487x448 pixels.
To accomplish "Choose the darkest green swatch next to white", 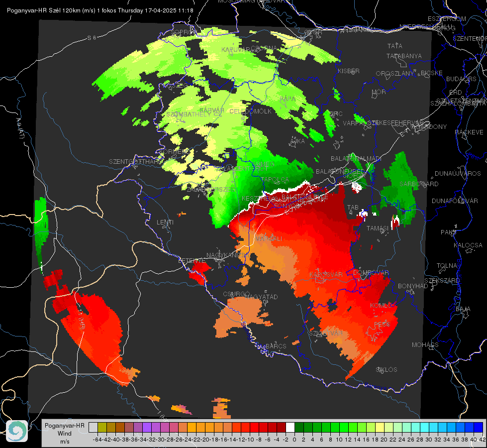I will [299, 428].
